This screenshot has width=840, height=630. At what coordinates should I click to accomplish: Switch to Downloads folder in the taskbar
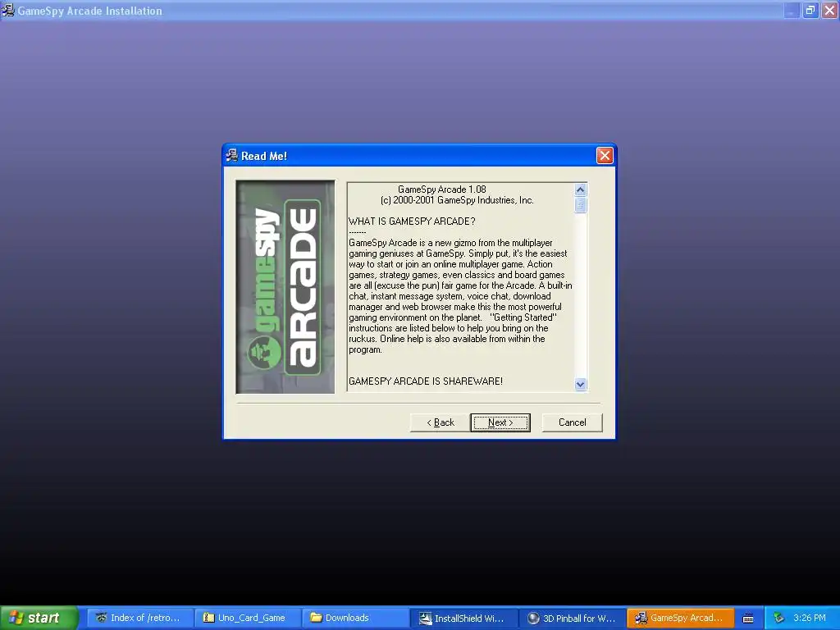click(x=355, y=618)
